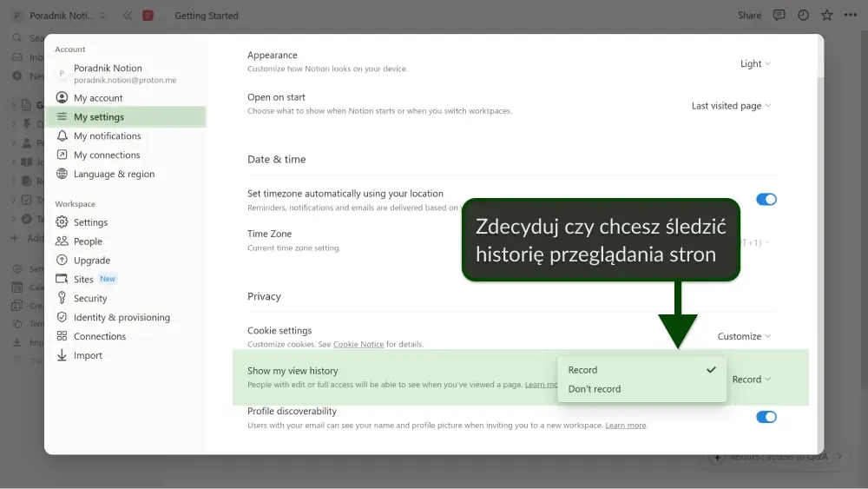Select My settings in sidebar

128,117
